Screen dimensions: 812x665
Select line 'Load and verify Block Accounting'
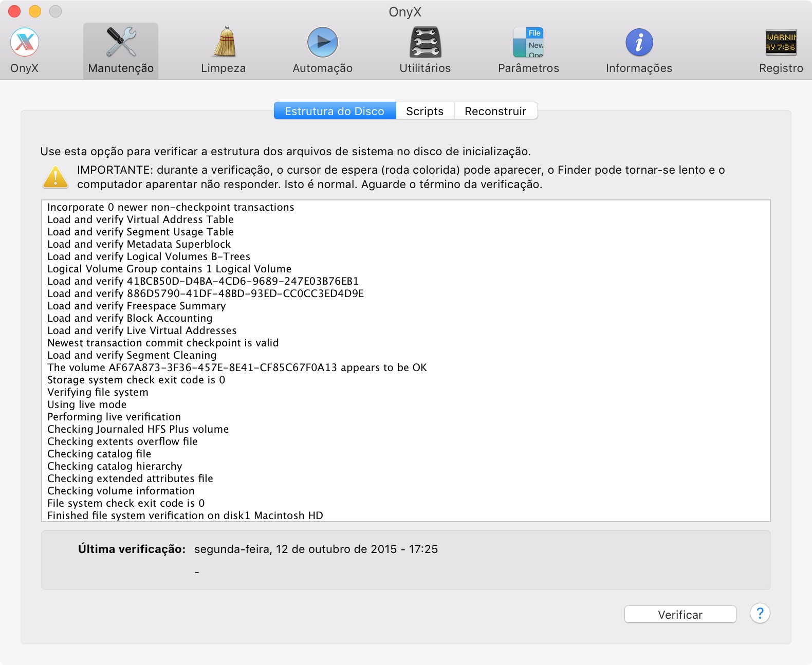(x=130, y=318)
